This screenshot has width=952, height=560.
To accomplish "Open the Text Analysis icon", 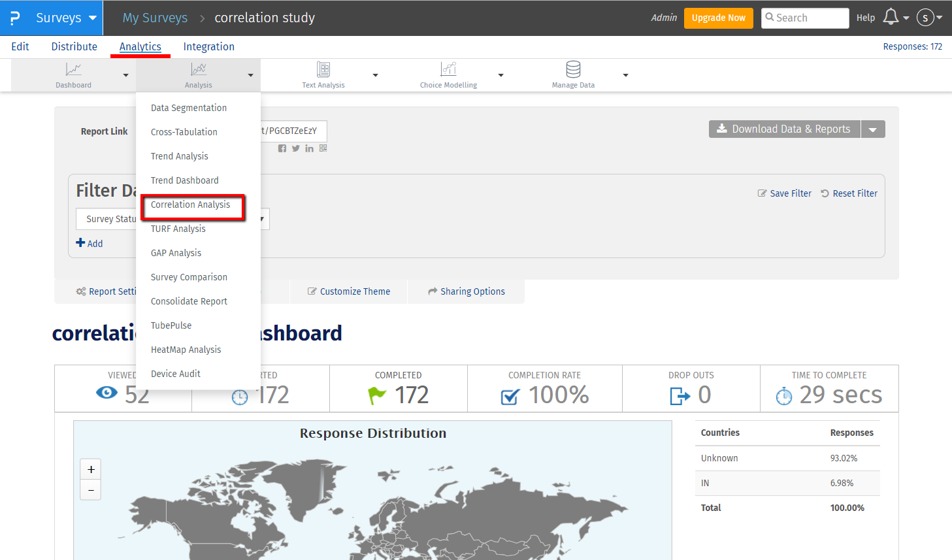I will point(323,69).
